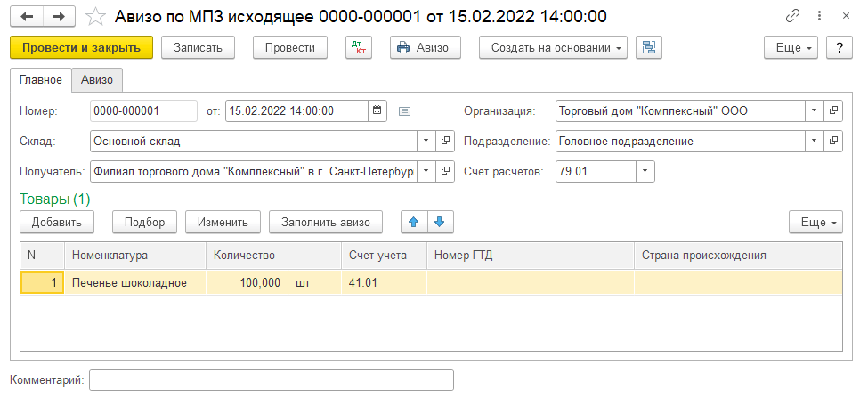Image resolution: width=868 pixels, height=399 pixels.
Task: Click the forward navigation arrow
Action: [59, 16]
